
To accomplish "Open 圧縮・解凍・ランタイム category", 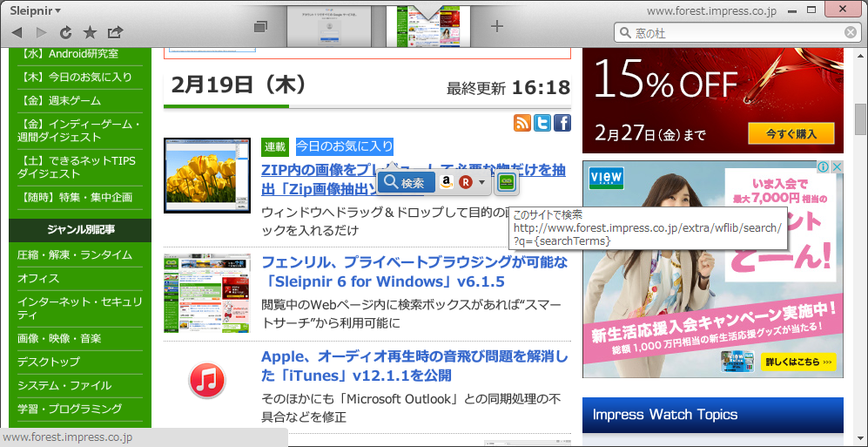I will 75,254.
